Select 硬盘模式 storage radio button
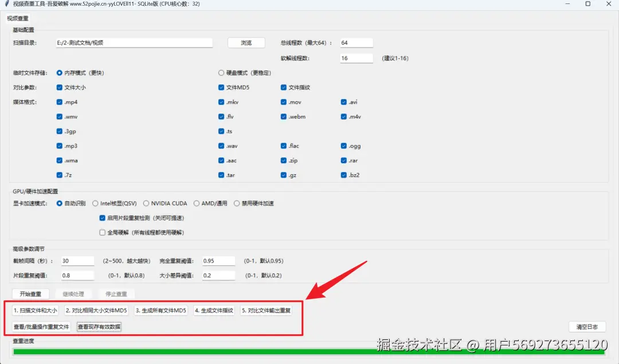 (221, 73)
